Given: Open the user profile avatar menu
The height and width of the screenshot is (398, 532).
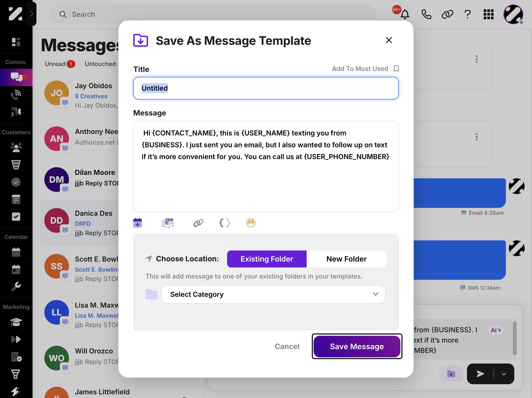Looking at the screenshot, I should point(513,14).
